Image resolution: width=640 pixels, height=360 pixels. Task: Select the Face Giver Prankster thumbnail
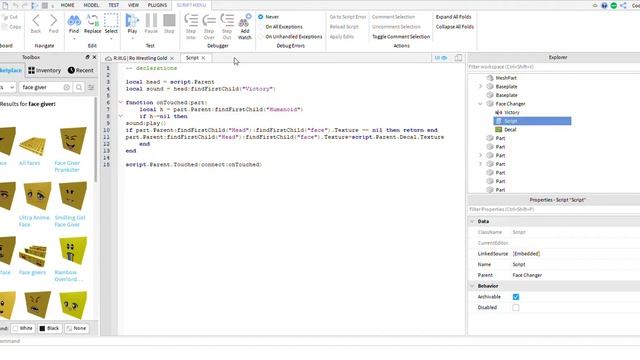click(x=73, y=141)
